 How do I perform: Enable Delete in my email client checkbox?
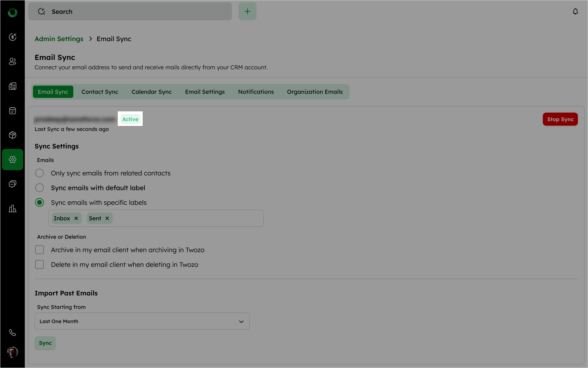click(39, 265)
